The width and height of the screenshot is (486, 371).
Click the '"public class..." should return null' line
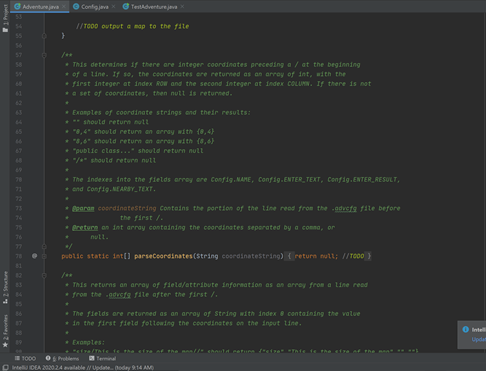[x=134, y=151]
